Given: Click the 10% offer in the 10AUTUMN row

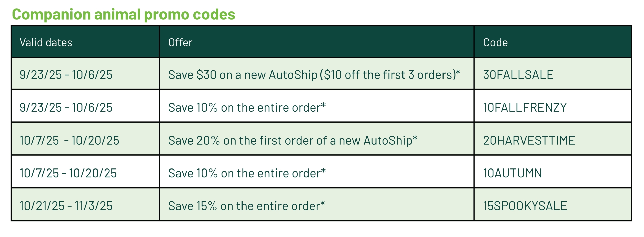Looking at the screenshot, I should tap(247, 173).
